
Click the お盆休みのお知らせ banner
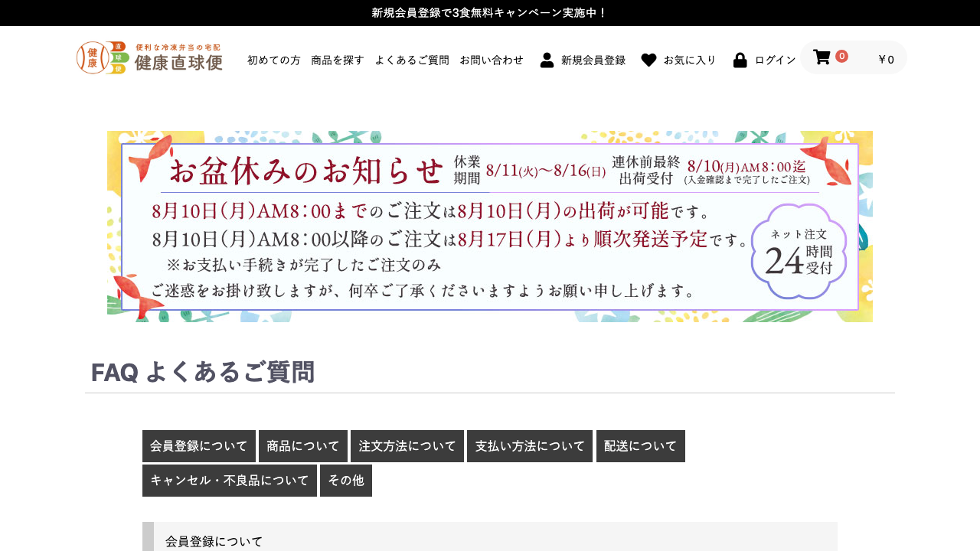click(x=490, y=227)
